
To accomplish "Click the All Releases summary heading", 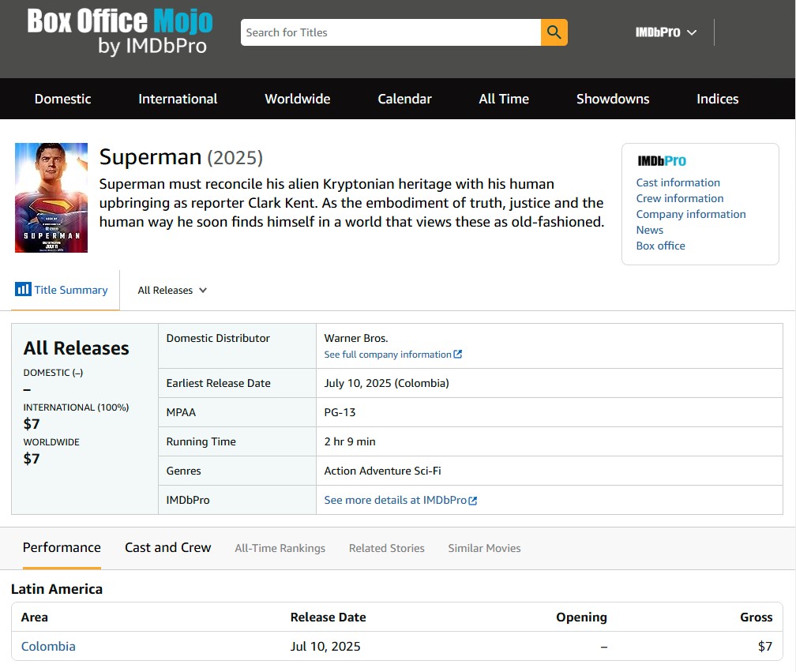I will [76, 348].
